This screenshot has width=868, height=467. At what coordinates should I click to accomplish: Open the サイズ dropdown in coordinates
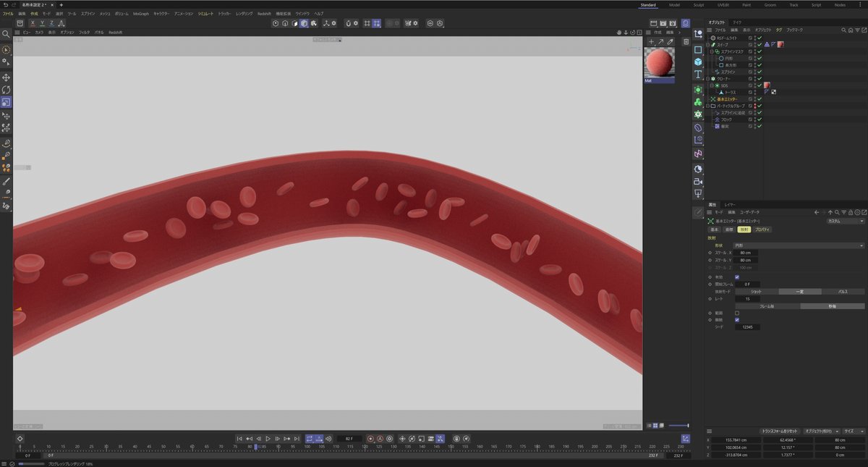[x=854, y=431]
